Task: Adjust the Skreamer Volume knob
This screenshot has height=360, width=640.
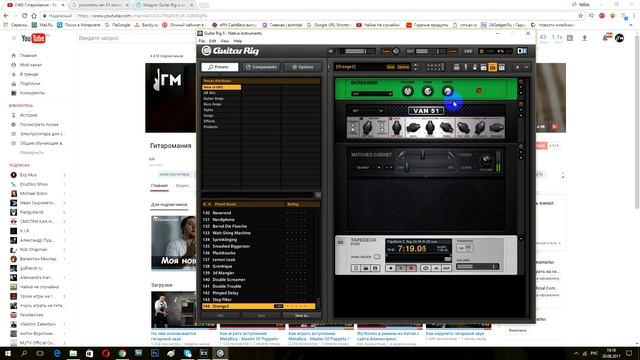Action: click(x=407, y=91)
